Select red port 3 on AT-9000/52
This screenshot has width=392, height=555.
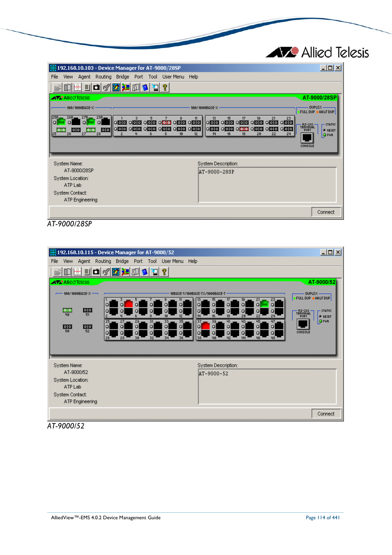[x=129, y=304]
